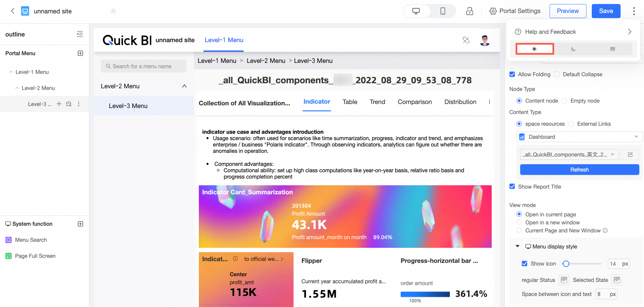This screenshot has height=307, width=644.
Task: Switch to desktop preview mode
Action: pos(416,11)
